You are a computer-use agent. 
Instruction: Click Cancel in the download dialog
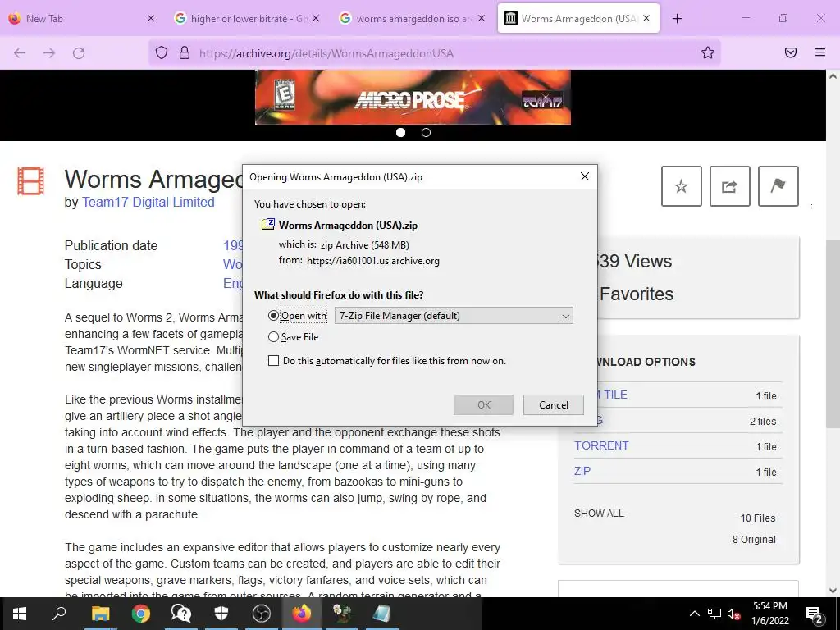pos(554,405)
